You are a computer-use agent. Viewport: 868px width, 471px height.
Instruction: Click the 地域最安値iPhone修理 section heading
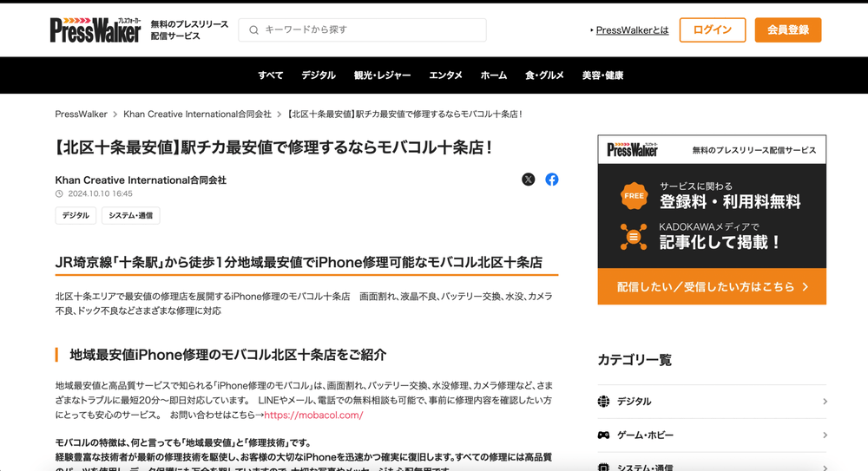click(227, 355)
